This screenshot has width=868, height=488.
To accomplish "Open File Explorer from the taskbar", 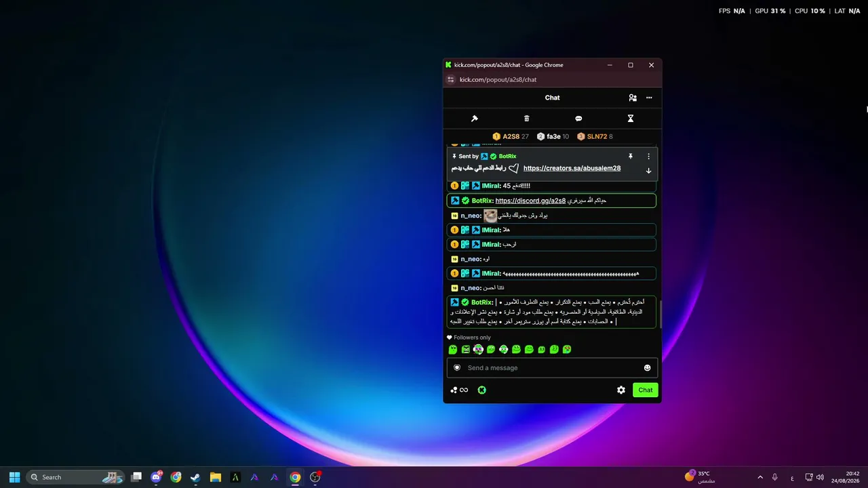I will click(x=215, y=477).
